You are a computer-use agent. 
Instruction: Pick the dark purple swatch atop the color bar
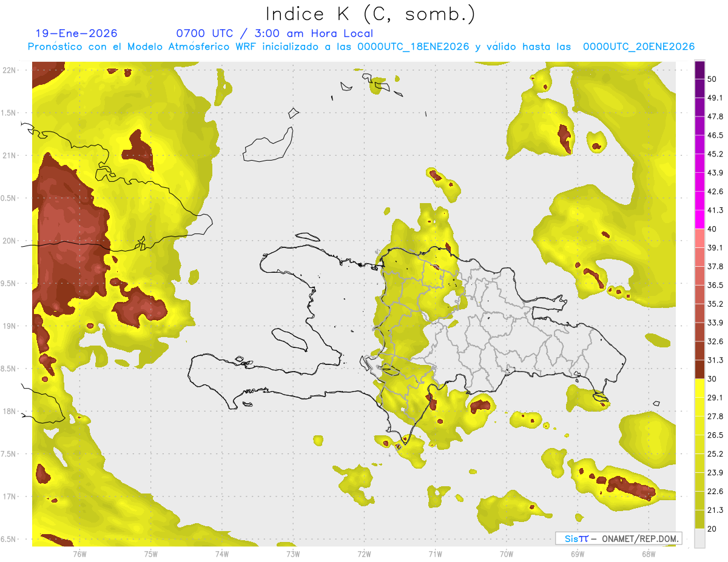click(x=700, y=70)
